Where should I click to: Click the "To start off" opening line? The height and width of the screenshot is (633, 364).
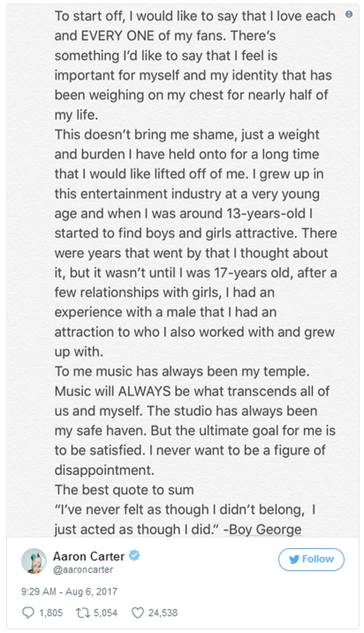[x=195, y=16]
